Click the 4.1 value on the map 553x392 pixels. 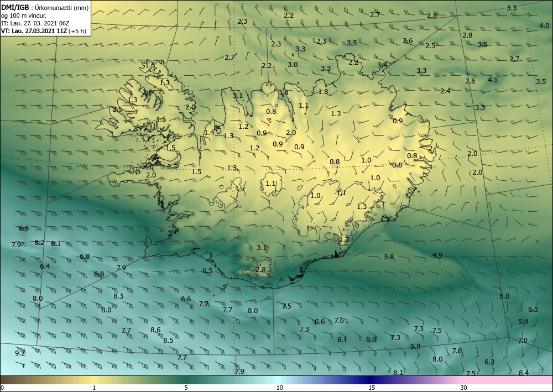(493, 80)
